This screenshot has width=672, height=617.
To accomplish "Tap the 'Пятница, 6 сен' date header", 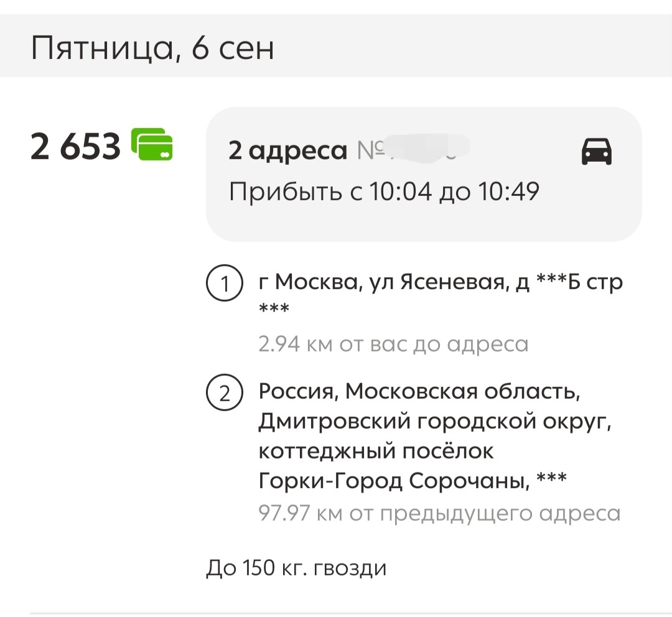I will point(152,47).
